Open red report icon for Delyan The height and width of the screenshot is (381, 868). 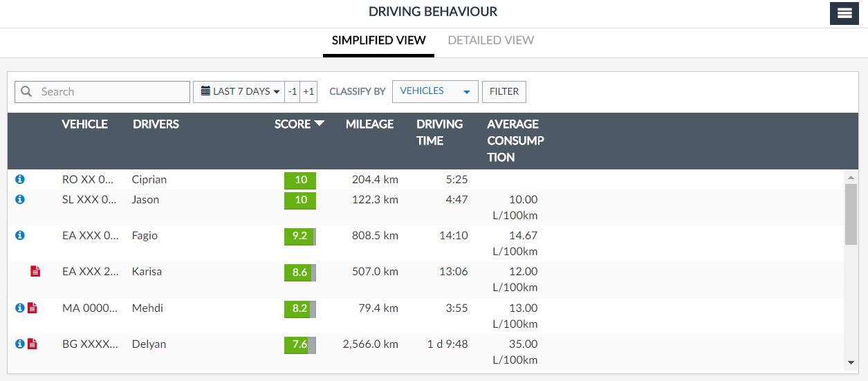click(33, 344)
